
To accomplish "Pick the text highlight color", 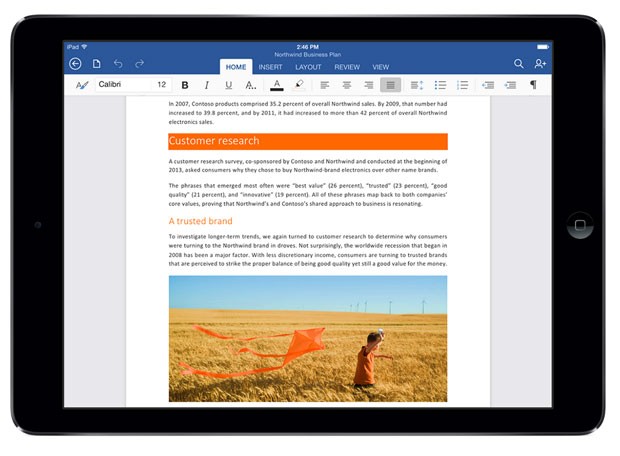I will (299, 85).
